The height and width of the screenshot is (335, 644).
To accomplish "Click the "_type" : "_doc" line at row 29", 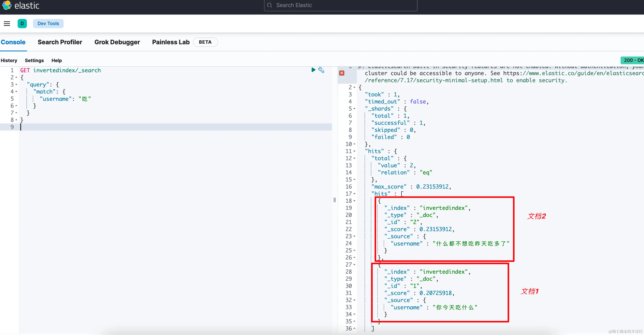I will (x=411, y=279).
